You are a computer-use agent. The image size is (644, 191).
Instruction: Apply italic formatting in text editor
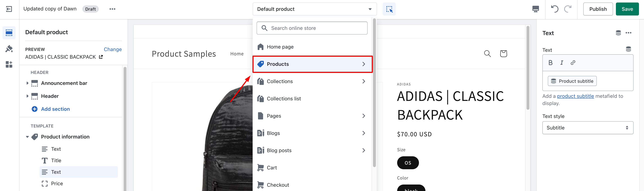point(561,63)
